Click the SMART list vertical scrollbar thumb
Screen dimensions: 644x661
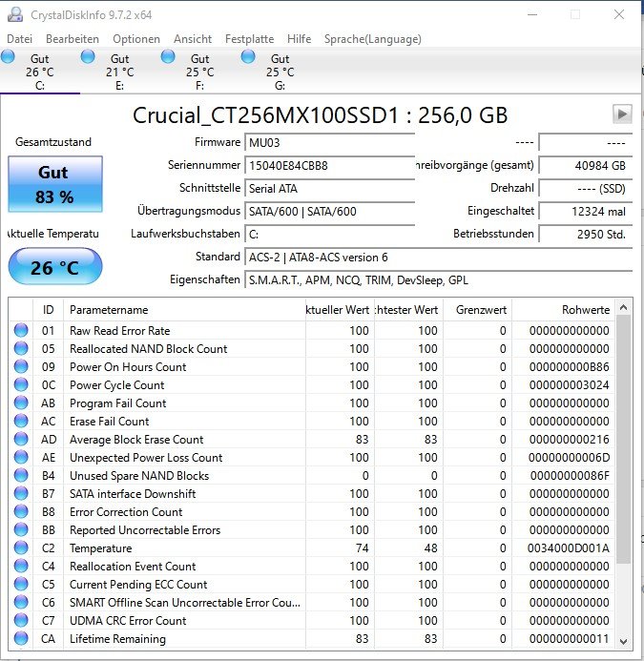[x=623, y=439]
